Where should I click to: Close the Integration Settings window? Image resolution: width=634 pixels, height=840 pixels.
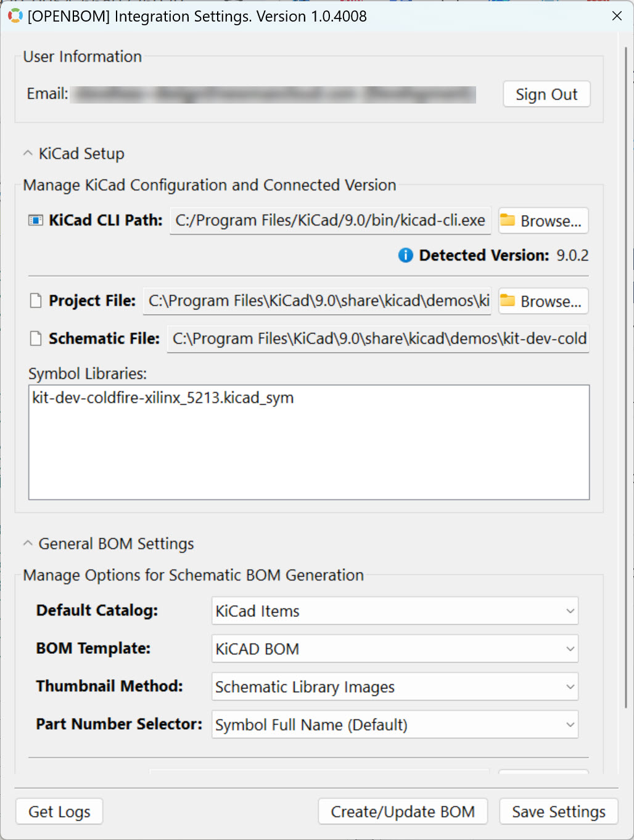pyautogui.click(x=617, y=16)
